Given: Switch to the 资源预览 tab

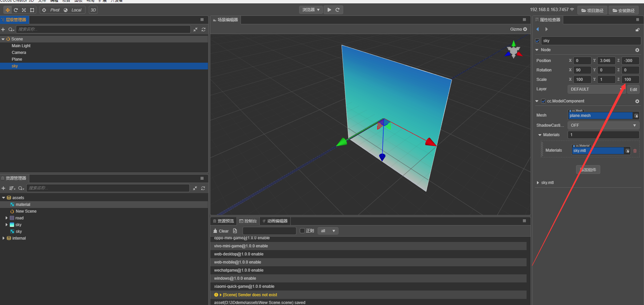Looking at the screenshot, I should tap(223, 221).
